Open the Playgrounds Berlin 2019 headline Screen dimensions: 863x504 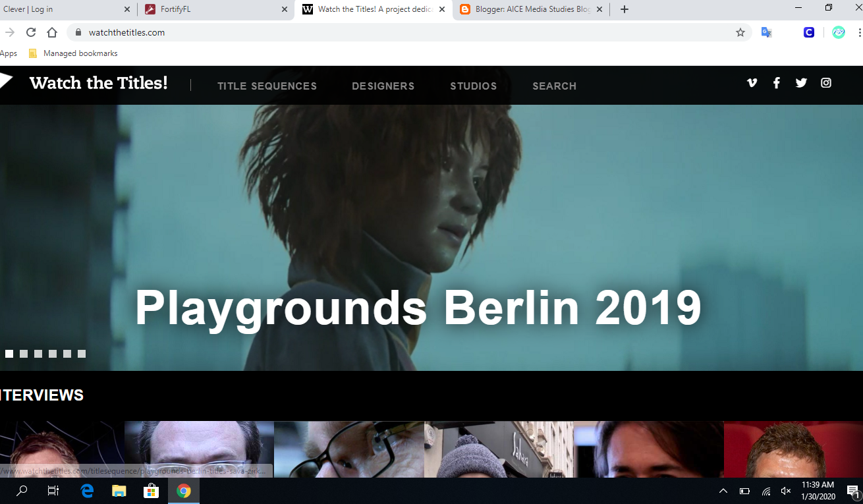tap(418, 308)
